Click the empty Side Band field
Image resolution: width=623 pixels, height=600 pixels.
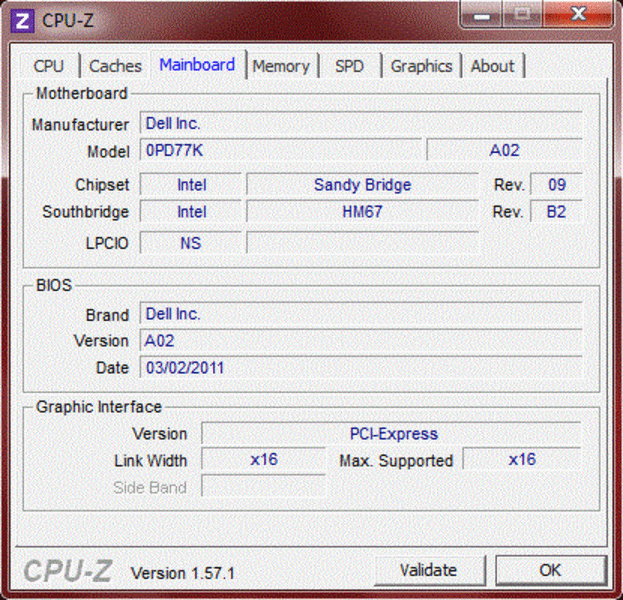pyautogui.click(x=264, y=486)
